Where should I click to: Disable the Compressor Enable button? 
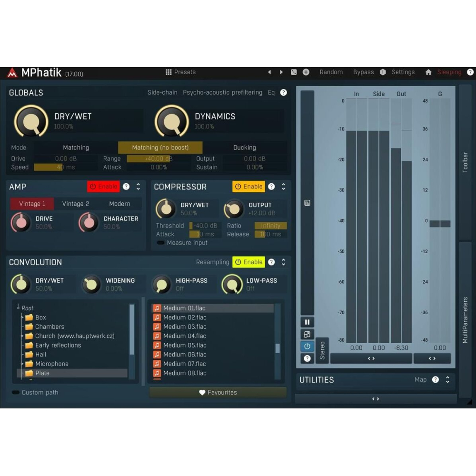[x=248, y=187]
